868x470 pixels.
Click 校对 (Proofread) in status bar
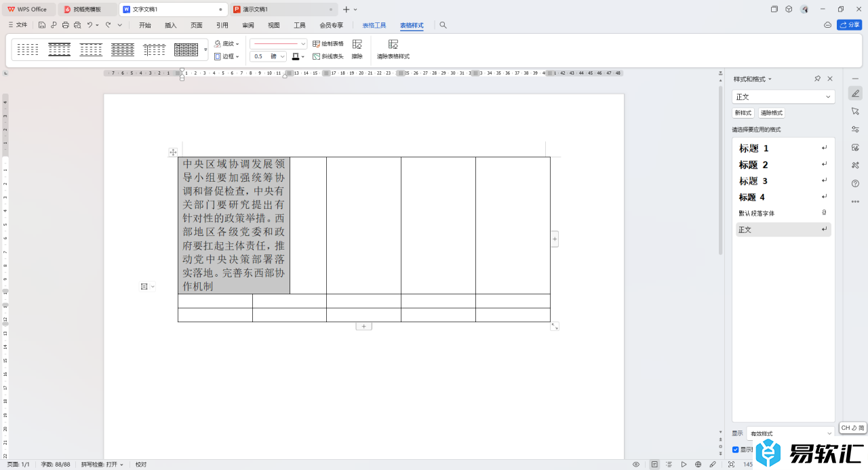point(141,465)
